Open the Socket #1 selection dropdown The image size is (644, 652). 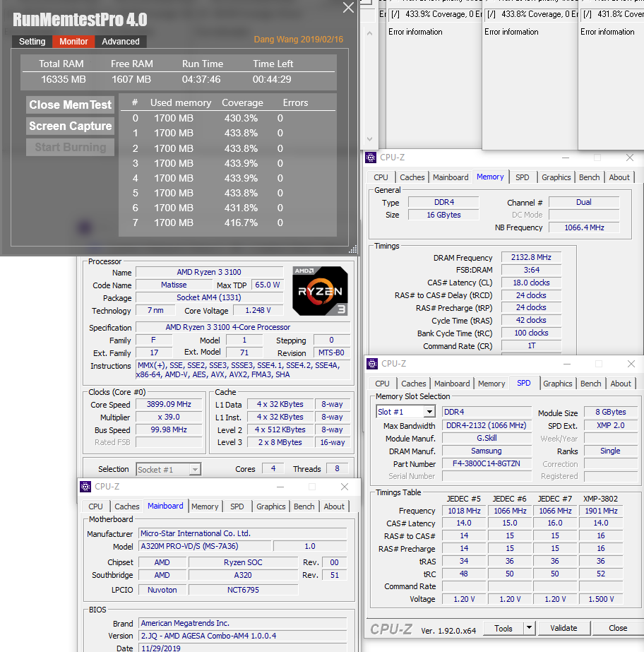(195, 469)
